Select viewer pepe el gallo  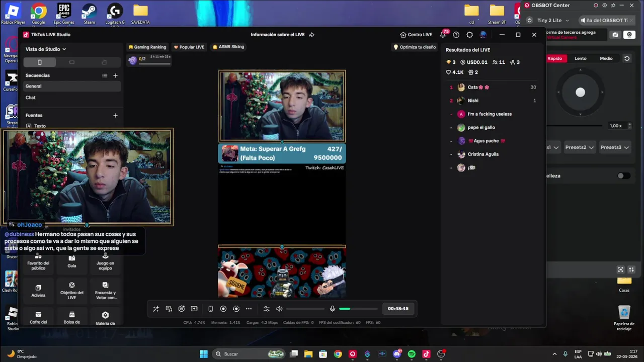[493, 127]
